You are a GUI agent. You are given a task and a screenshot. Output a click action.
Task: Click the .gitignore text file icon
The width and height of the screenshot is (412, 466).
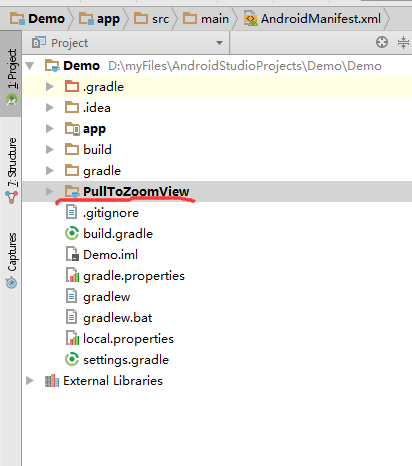tap(71, 212)
